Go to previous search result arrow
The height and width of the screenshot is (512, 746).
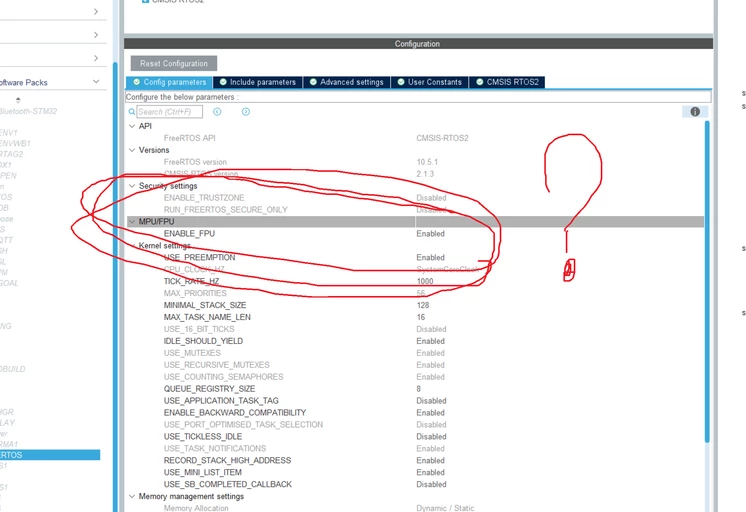tap(217, 112)
